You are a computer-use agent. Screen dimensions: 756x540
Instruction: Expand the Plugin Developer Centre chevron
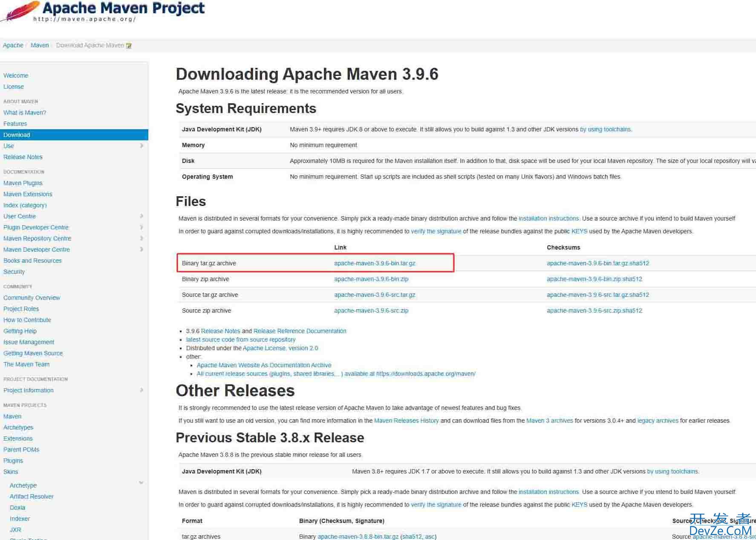141,227
